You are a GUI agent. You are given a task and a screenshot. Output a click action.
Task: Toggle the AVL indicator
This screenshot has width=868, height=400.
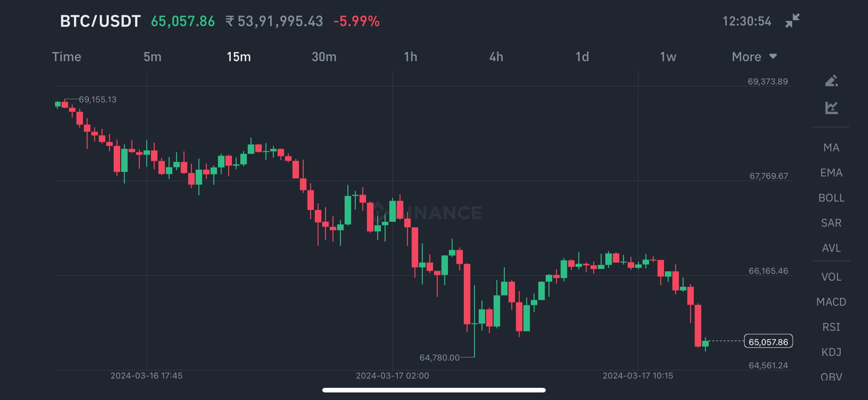click(831, 248)
